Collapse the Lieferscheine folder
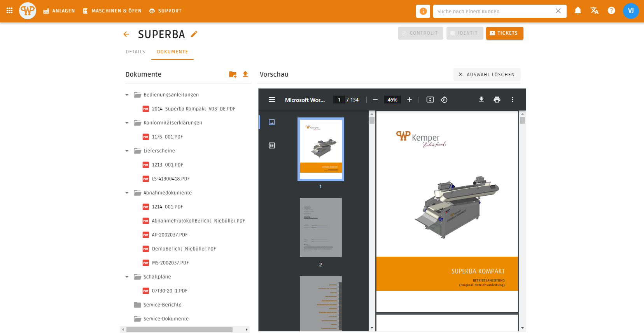The width and height of the screenshot is (644, 336). [127, 151]
